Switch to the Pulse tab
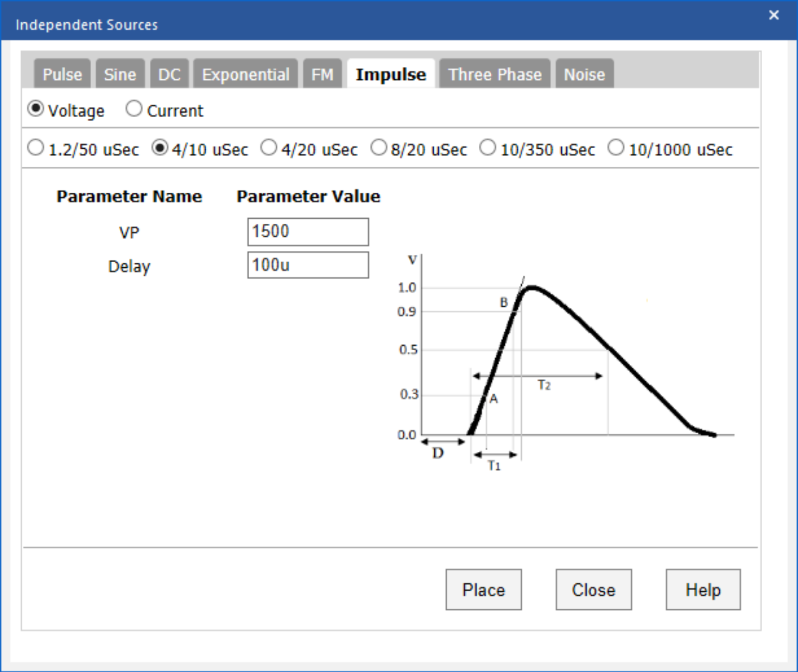Screen dimensions: 798x672 click(x=62, y=74)
